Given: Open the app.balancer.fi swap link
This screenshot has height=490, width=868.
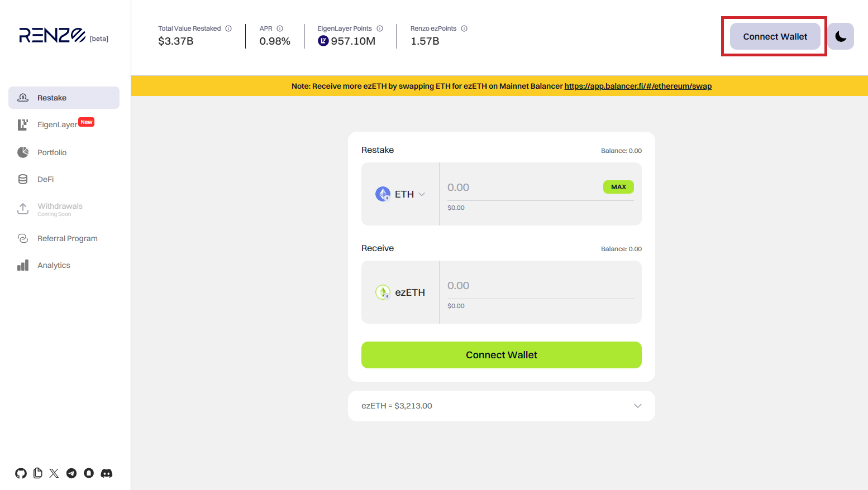Looking at the screenshot, I should coord(638,86).
